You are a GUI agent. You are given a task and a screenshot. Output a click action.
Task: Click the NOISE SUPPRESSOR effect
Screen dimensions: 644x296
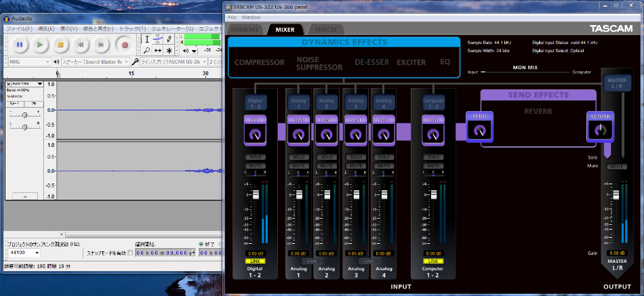pyautogui.click(x=319, y=64)
